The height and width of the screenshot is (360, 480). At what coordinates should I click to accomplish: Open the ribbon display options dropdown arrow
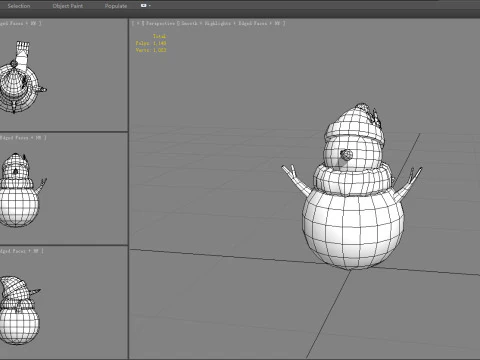click(x=150, y=6)
